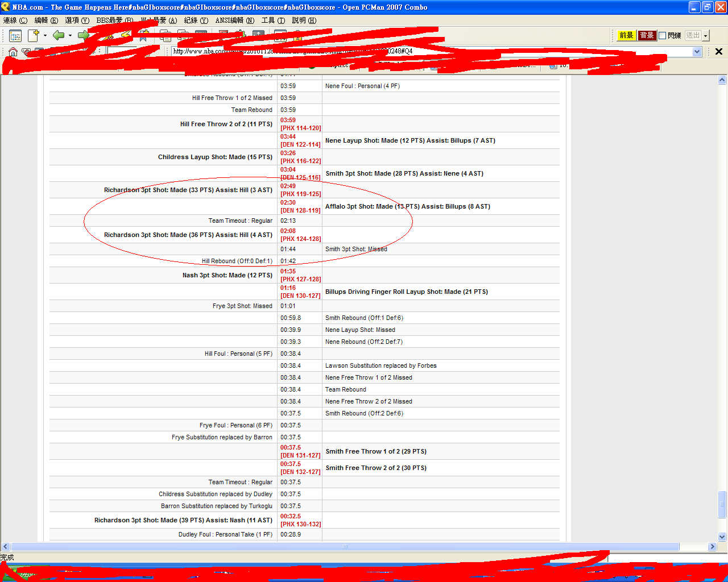Select 'Nene Free Throw 2 of 2 Missed'
The height and width of the screenshot is (582, 728).
[x=369, y=402]
